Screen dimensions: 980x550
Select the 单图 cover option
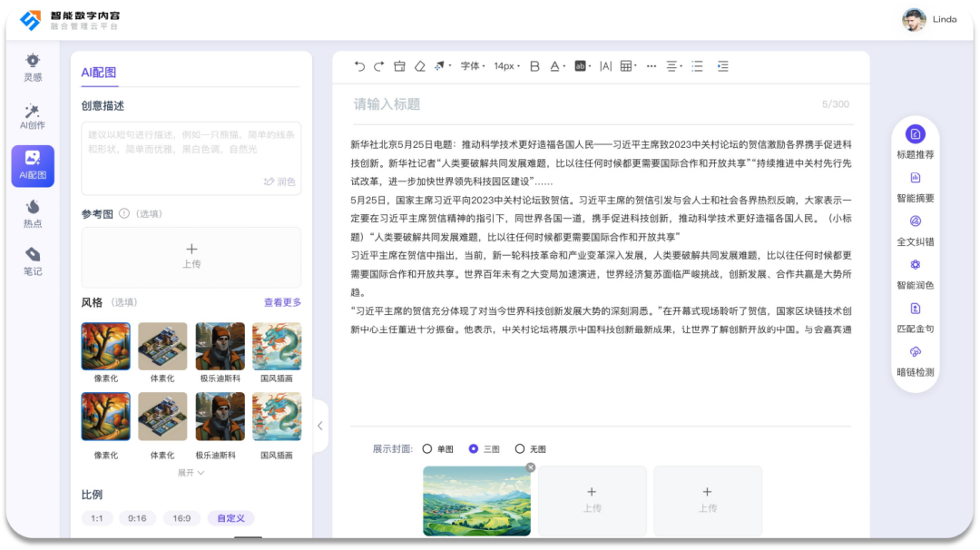point(427,448)
